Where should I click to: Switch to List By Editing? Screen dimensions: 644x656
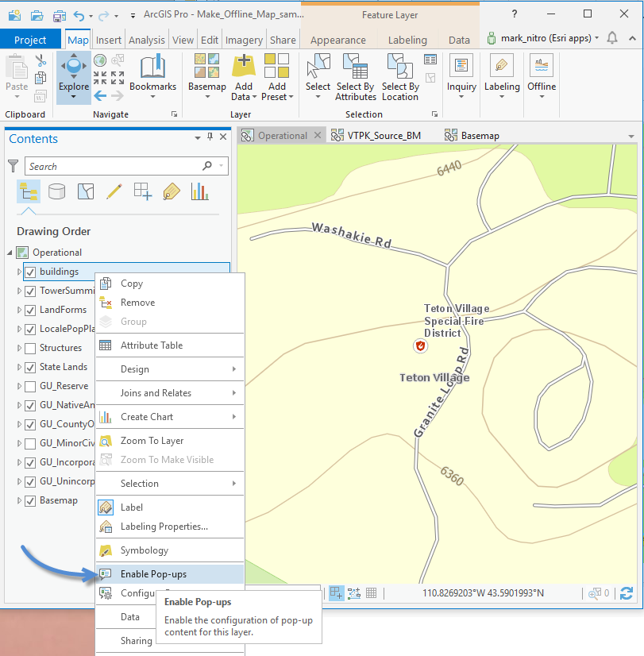[x=114, y=191]
